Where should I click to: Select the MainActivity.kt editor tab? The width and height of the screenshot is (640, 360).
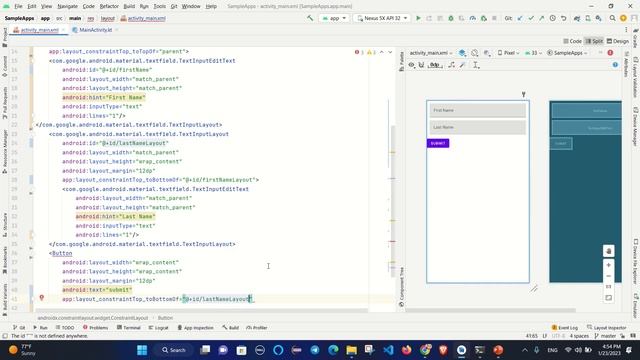95,30
